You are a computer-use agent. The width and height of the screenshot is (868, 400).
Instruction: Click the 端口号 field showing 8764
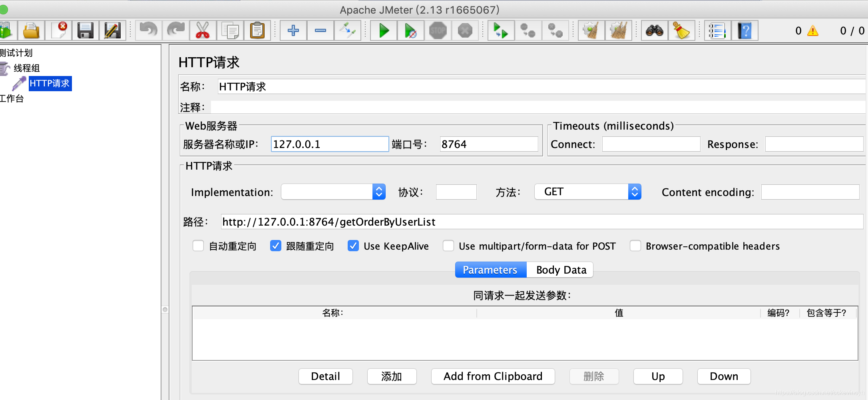click(489, 144)
